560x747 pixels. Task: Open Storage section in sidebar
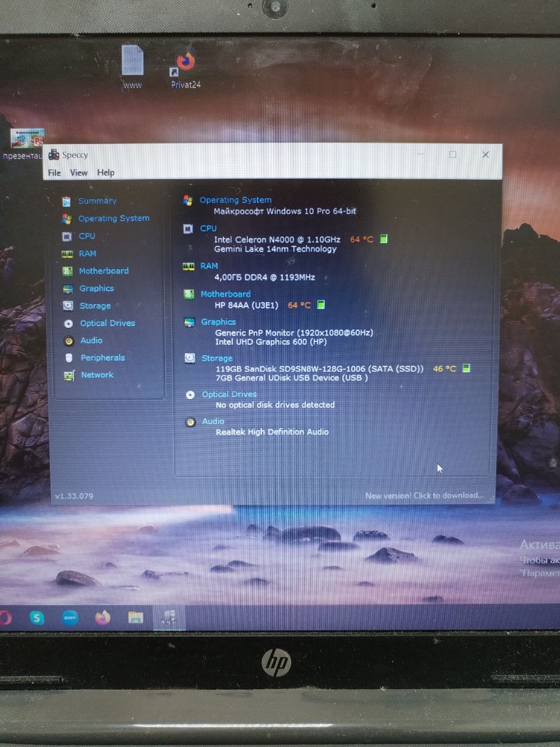(x=95, y=306)
